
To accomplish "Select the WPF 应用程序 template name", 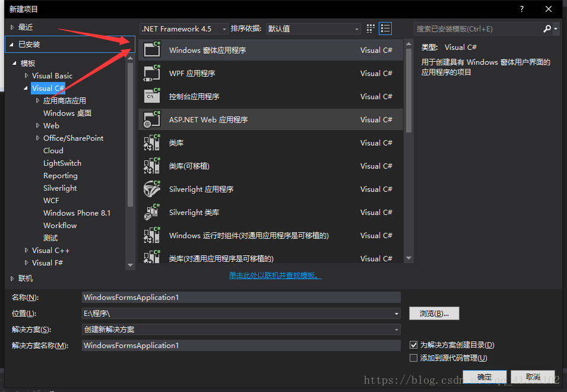I will tap(192, 74).
